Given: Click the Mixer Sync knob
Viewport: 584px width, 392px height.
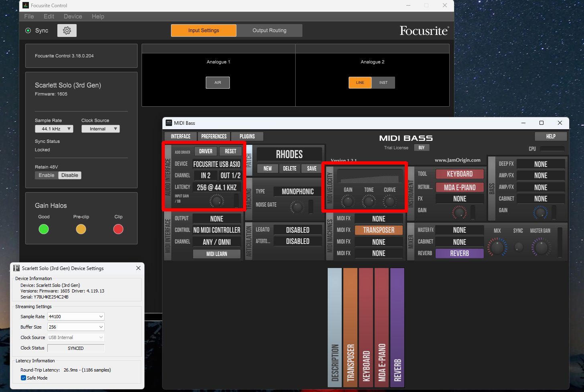Looking at the screenshot, I should pos(519,247).
